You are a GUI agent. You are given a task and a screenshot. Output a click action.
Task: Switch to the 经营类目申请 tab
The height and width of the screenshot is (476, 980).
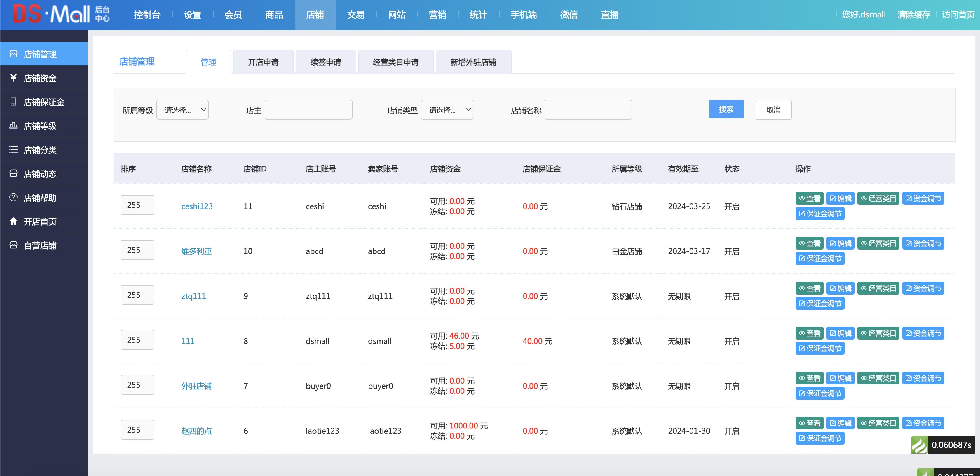[x=396, y=62]
